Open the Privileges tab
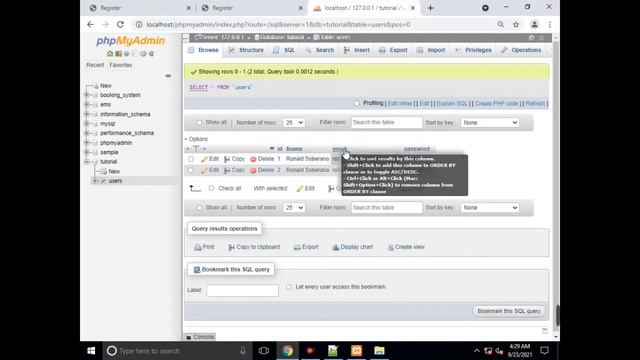The width and height of the screenshot is (640, 360). [x=473, y=50]
